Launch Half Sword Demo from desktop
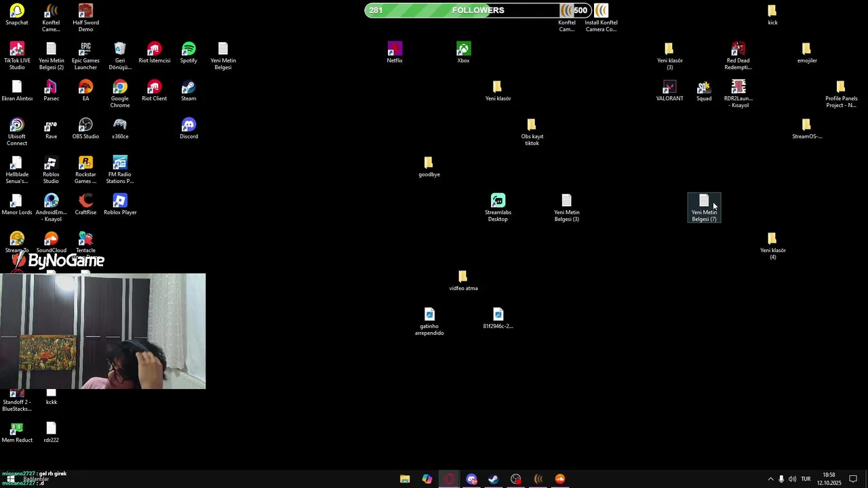This screenshot has height=488, width=868. [x=85, y=18]
